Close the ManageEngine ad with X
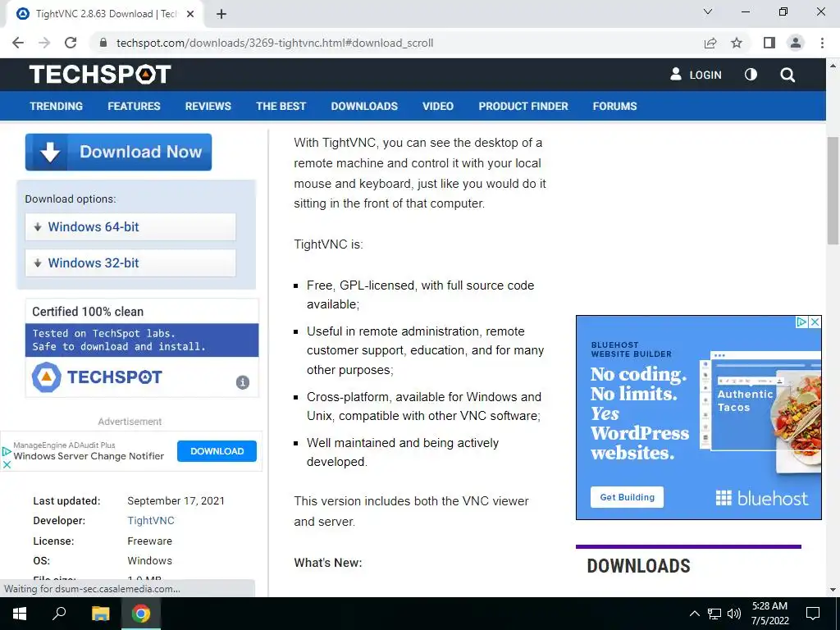Screen dimensions: 840x630 click(7, 464)
